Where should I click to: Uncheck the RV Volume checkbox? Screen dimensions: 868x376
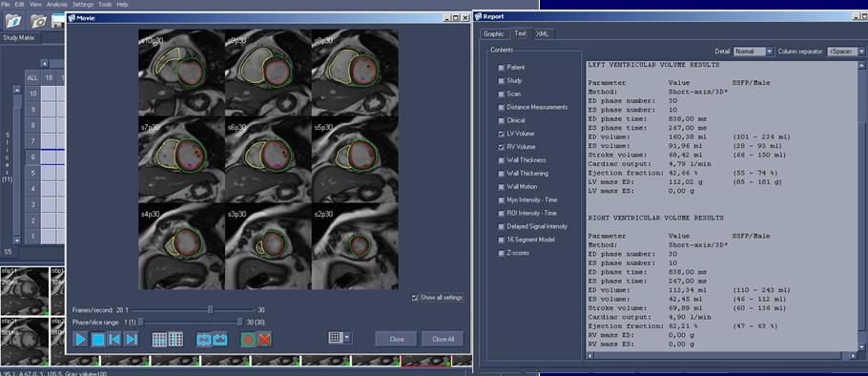(501, 147)
